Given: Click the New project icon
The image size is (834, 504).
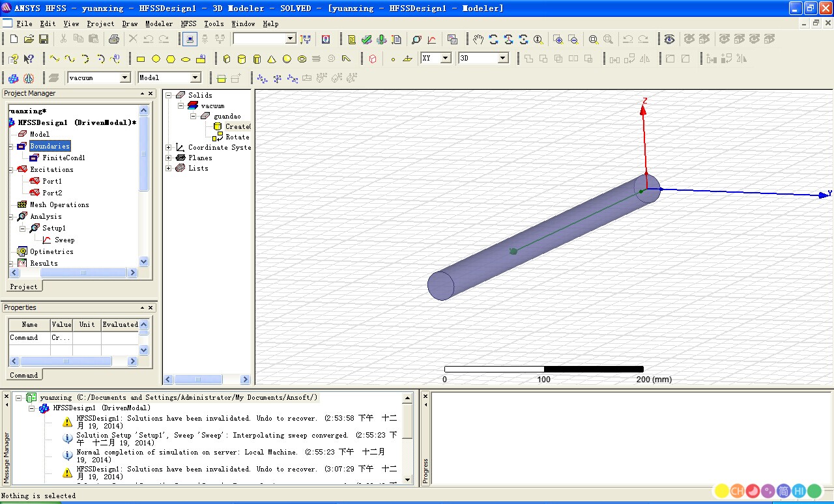Looking at the screenshot, I should [14, 39].
